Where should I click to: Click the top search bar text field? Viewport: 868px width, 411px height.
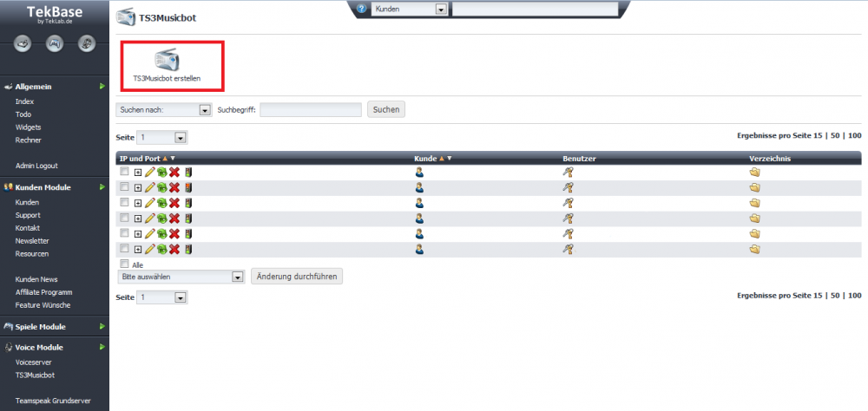tap(535, 9)
